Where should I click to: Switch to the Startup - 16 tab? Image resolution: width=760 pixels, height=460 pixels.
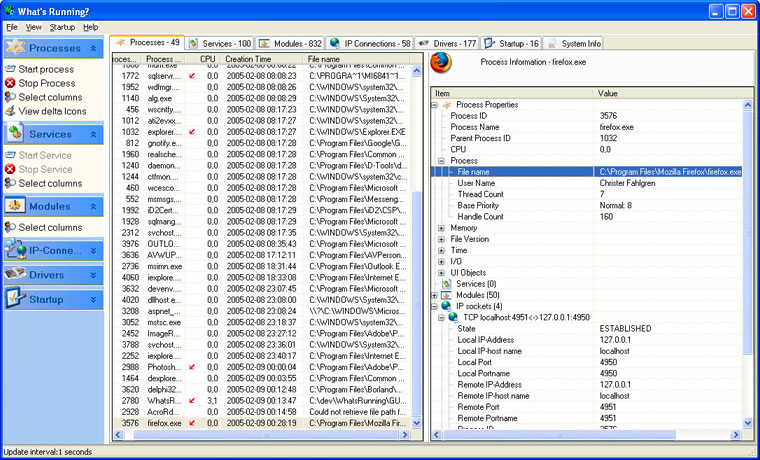pos(512,43)
